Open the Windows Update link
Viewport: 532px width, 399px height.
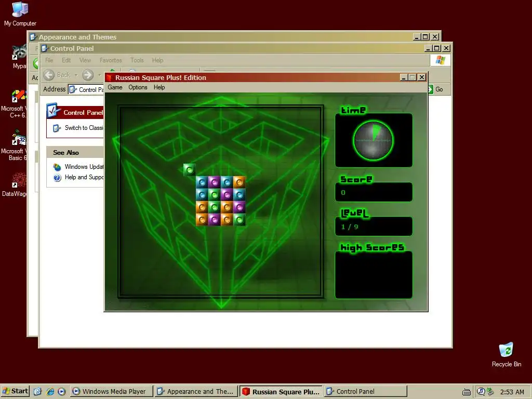point(84,167)
